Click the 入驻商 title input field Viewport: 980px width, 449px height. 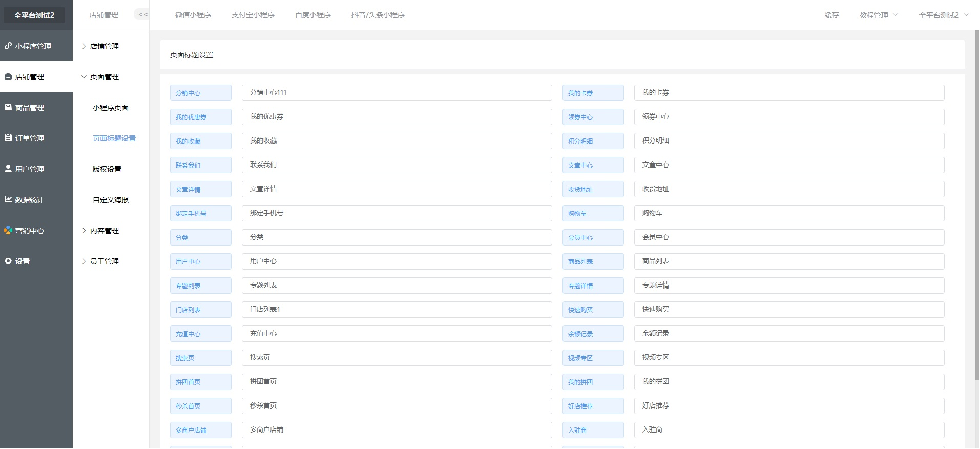789,430
